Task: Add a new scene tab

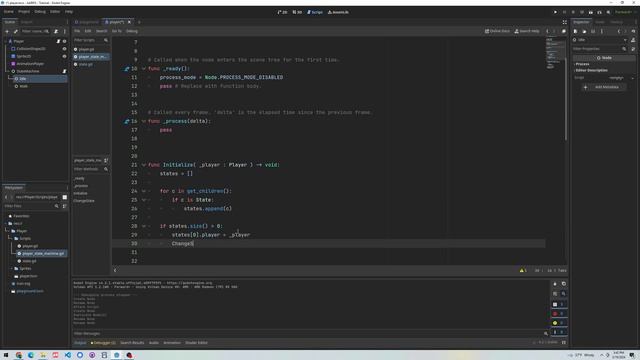Action: click(139, 22)
